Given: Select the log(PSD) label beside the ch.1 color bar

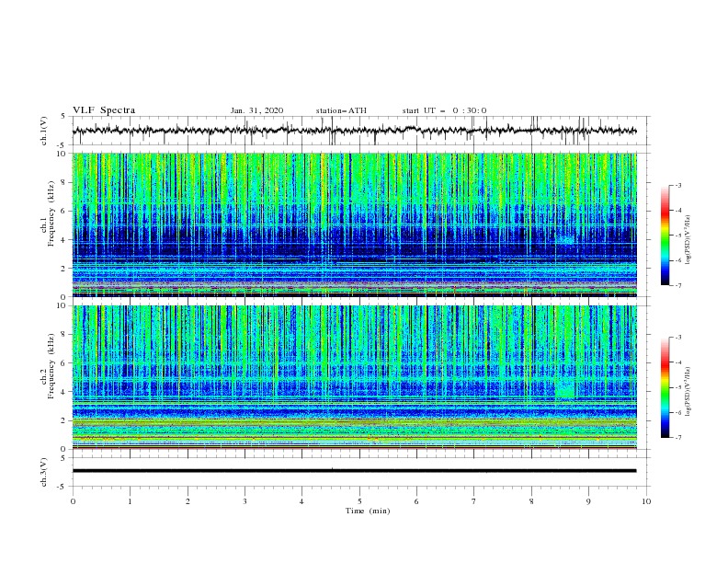Looking at the screenshot, I should coord(688,240).
